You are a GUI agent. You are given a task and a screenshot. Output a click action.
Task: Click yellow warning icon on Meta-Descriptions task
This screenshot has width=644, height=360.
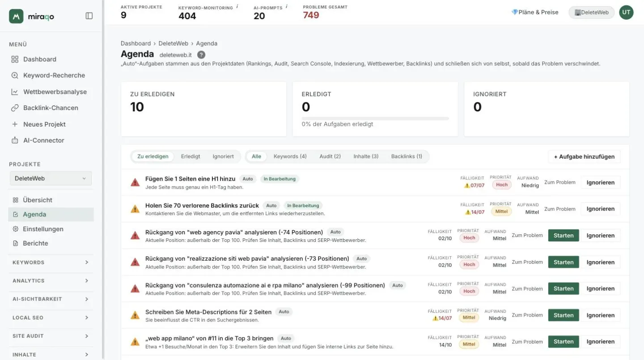[x=135, y=315]
